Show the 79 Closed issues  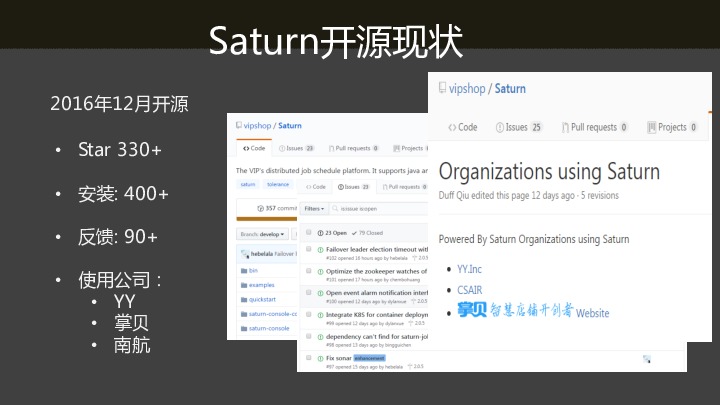(x=367, y=233)
